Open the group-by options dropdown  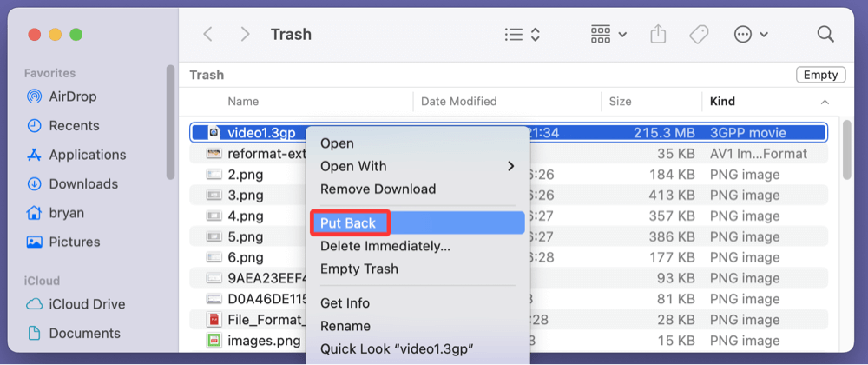click(x=608, y=35)
